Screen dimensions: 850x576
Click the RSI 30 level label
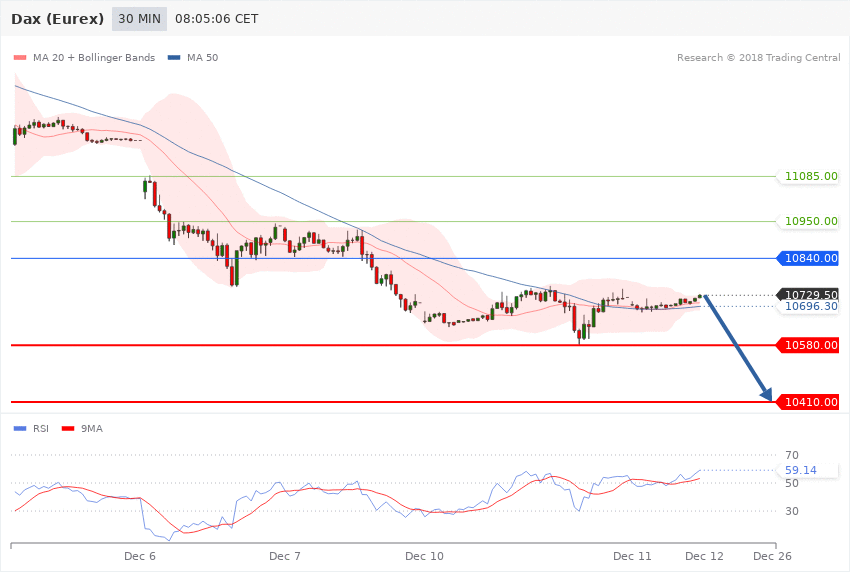[x=792, y=512]
